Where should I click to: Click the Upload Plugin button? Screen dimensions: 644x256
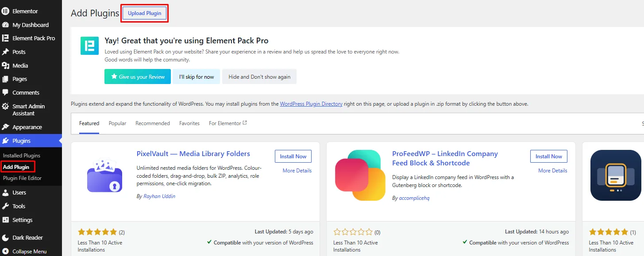[x=145, y=13]
